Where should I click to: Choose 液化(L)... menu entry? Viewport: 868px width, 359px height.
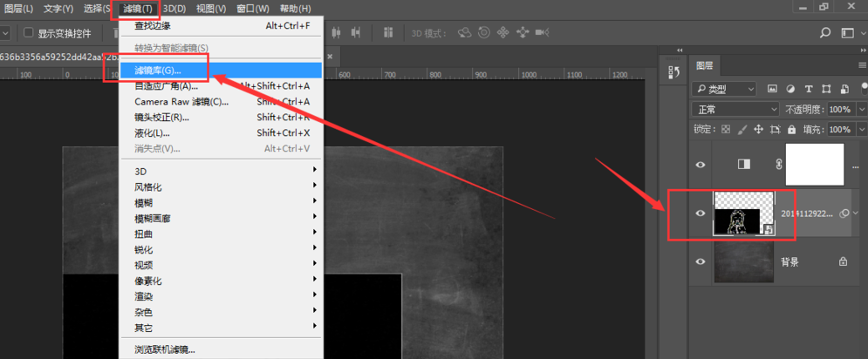point(222,132)
